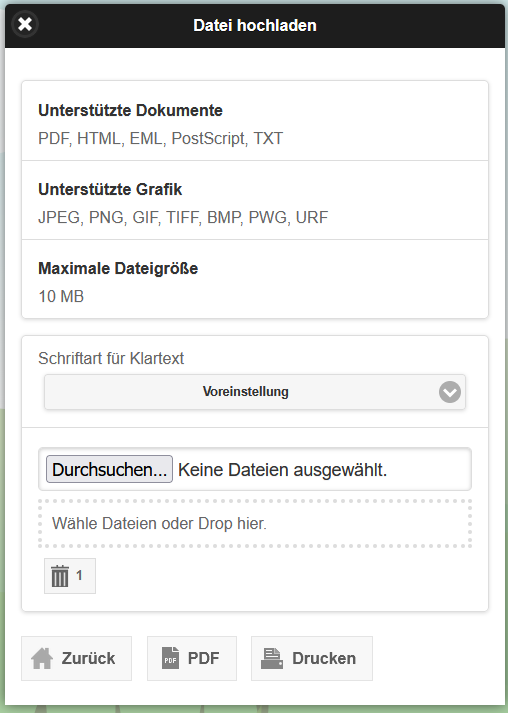Click the Drucken button text

click(x=324, y=658)
